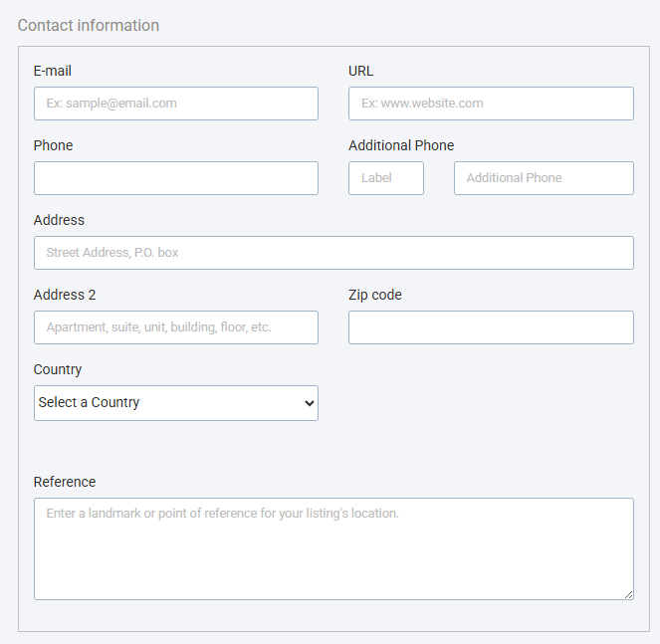Click inside the Reference textarea
Viewport: 660px width, 644px height.
click(333, 548)
